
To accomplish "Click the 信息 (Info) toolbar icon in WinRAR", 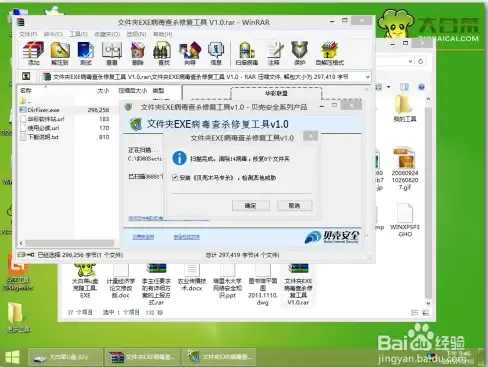I will coord(216,53).
